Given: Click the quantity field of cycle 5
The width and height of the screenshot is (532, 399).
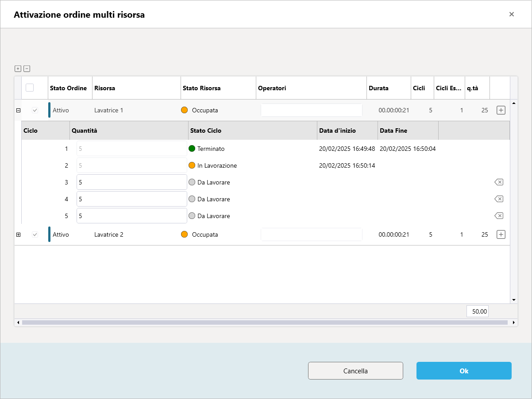Looking at the screenshot, I should [132, 216].
